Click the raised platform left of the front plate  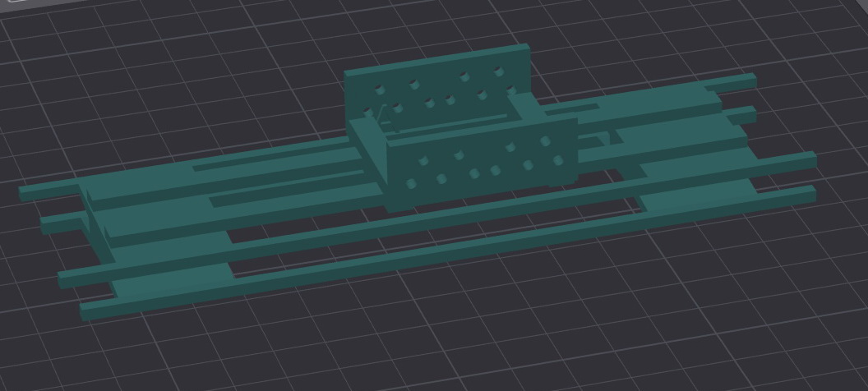(247, 185)
